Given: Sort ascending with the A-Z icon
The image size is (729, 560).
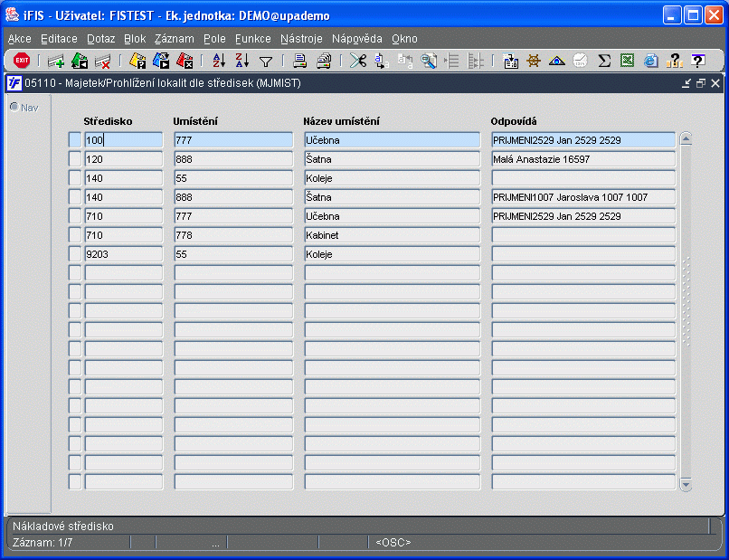Looking at the screenshot, I should pos(219,61).
